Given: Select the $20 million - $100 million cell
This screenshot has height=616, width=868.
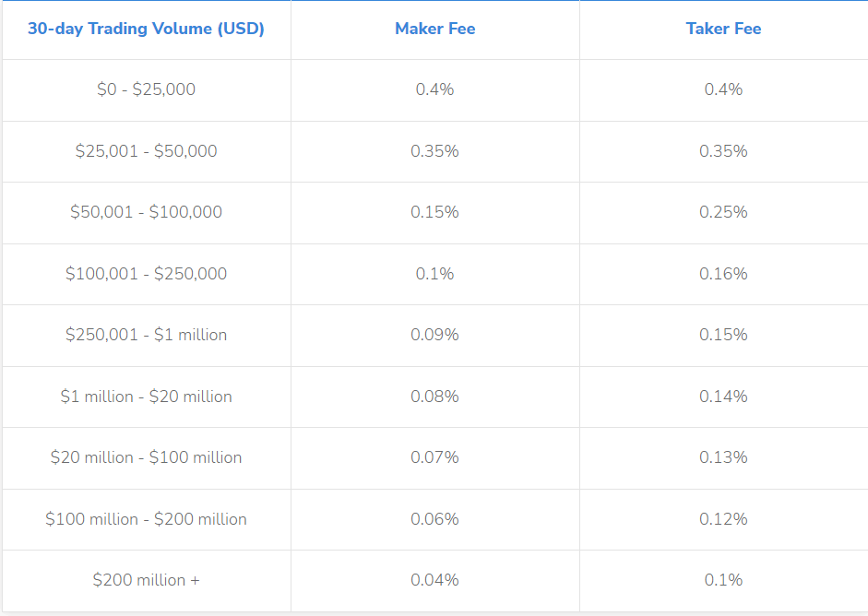Looking at the screenshot, I should (x=146, y=457).
